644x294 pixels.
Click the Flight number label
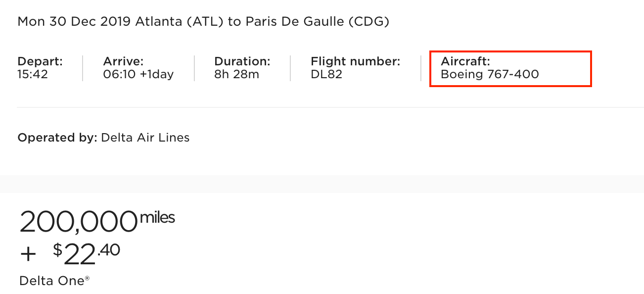tap(355, 62)
